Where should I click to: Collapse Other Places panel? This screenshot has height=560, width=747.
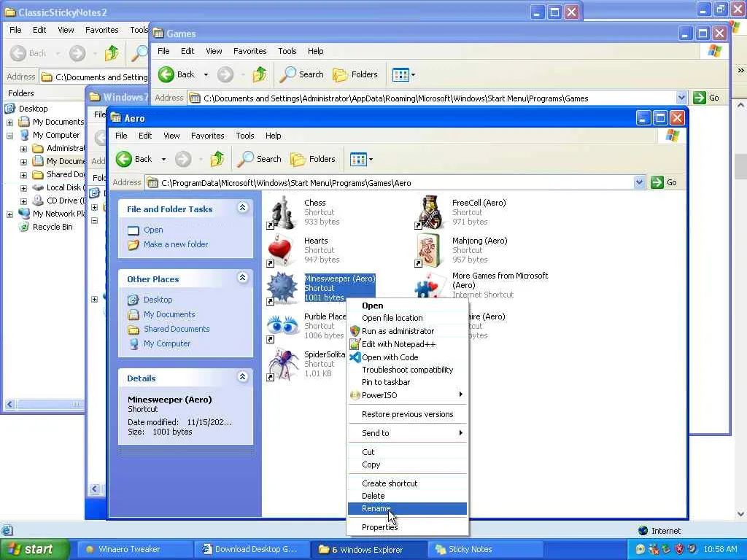point(242,278)
